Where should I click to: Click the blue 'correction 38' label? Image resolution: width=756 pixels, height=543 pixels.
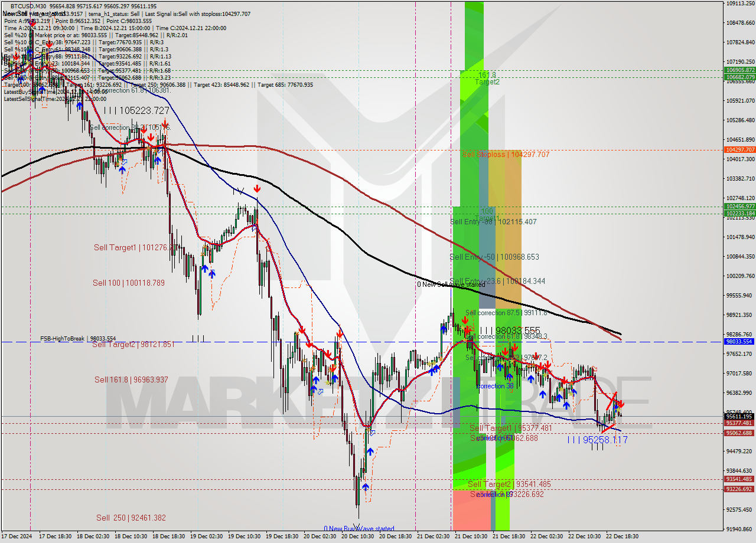494,386
